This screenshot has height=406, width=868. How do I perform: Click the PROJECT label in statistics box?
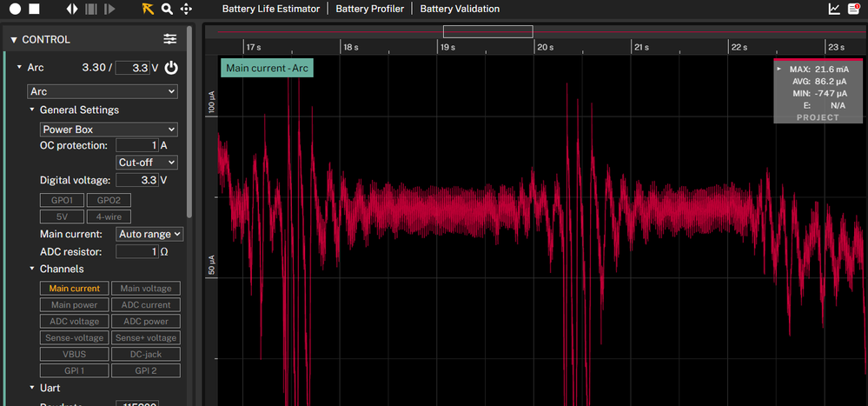[818, 117]
